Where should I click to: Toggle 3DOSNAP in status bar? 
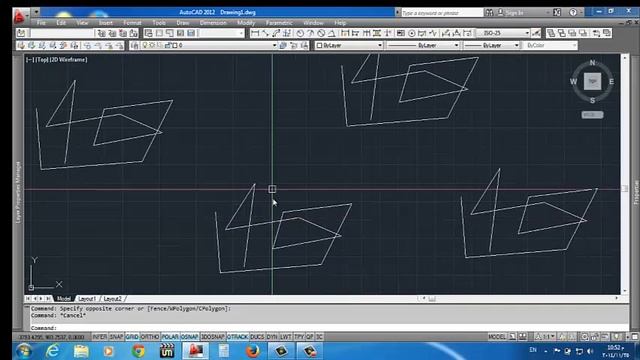(213, 337)
